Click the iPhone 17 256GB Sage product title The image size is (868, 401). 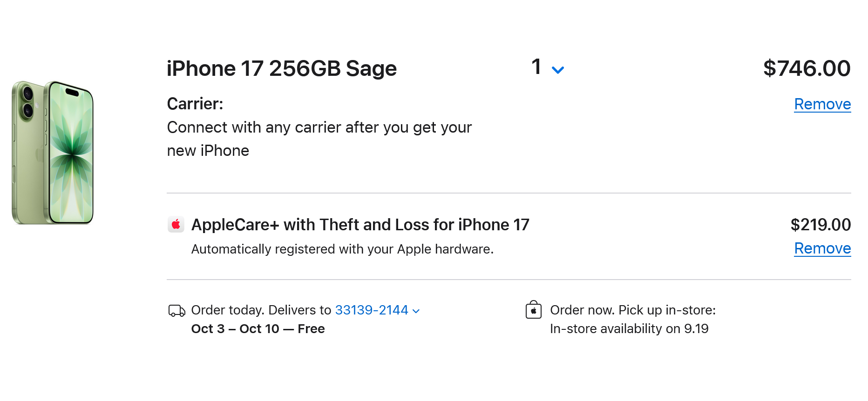pos(282,68)
